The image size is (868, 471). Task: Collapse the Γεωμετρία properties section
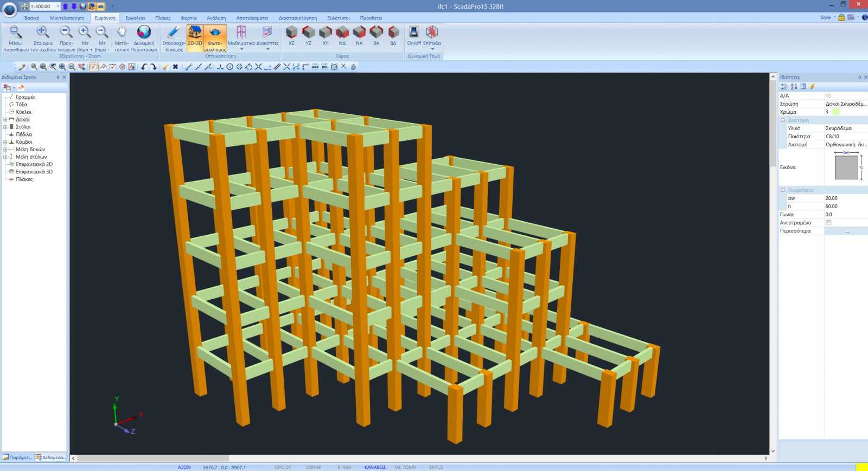(783, 190)
